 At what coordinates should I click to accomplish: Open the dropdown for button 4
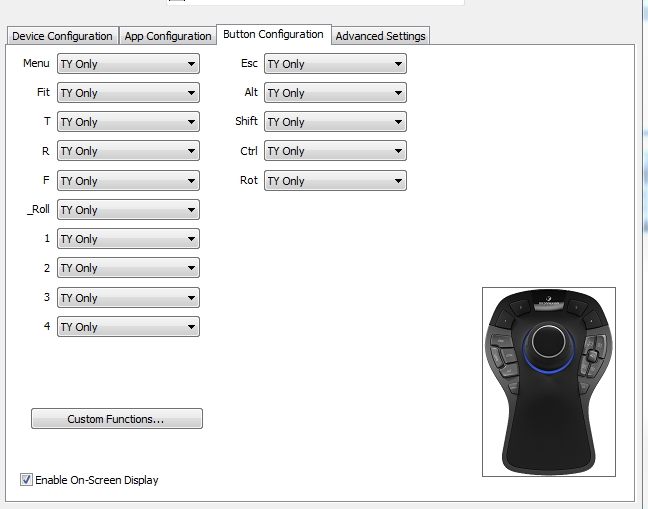coord(128,326)
